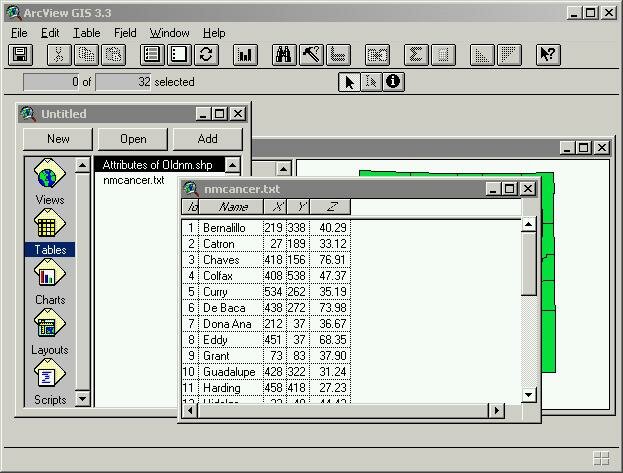Click the Switch Selection arrows icon
Viewport: 623px width, 473px height.
(x=206, y=54)
